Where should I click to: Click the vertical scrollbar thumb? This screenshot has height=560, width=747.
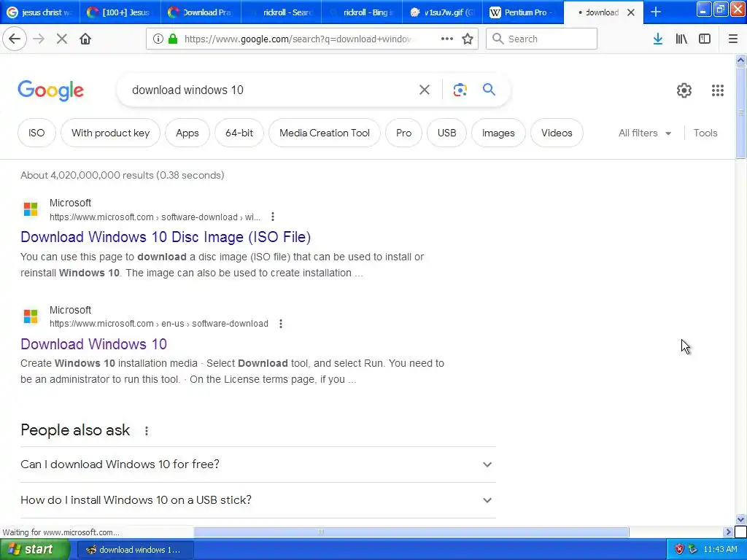(741, 112)
